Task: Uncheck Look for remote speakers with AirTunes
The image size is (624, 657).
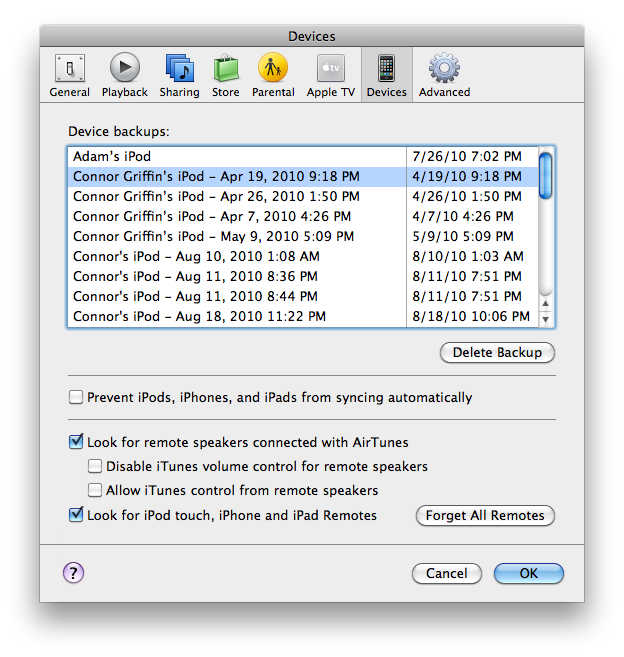Action: point(76,442)
